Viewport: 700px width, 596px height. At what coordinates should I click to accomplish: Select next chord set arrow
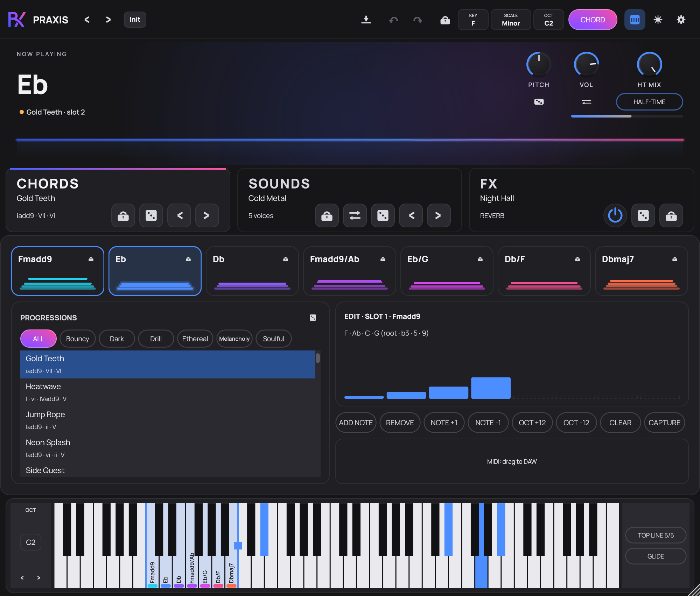point(207,215)
